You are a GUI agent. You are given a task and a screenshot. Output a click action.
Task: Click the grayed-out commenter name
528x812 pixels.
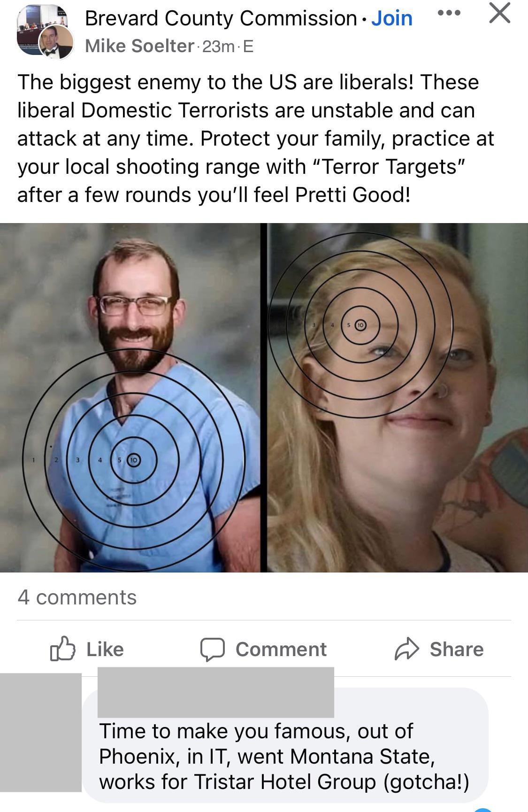pos(216,692)
